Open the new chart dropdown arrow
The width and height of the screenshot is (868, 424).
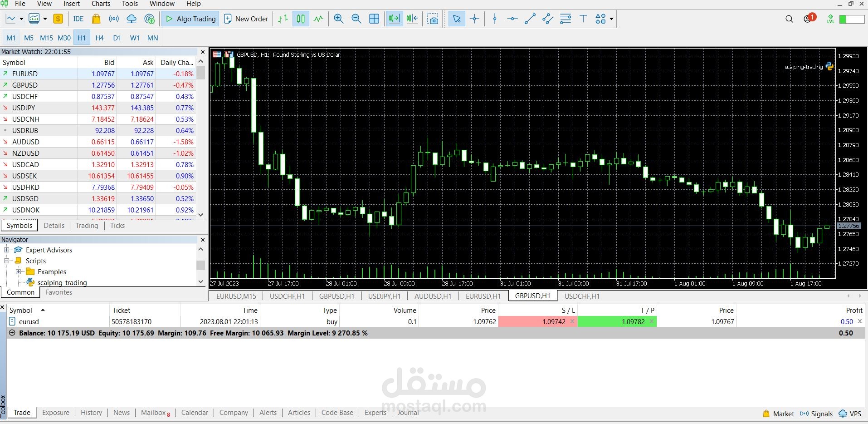pyautogui.click(x=21, y=19)
